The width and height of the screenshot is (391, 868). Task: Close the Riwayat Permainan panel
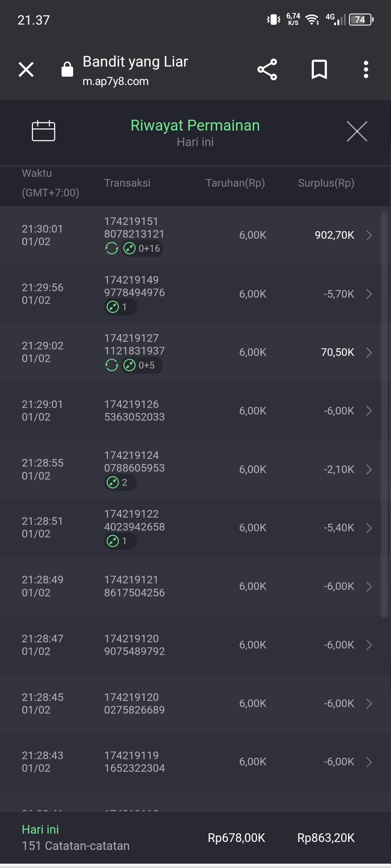[357, 131]
